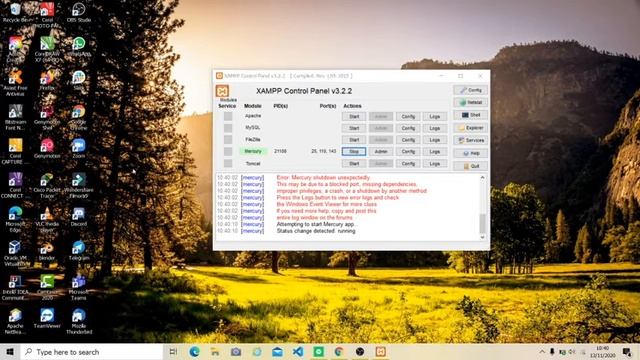
Task: Click the log scrollbar up arrow
Action: click(482, 178)
